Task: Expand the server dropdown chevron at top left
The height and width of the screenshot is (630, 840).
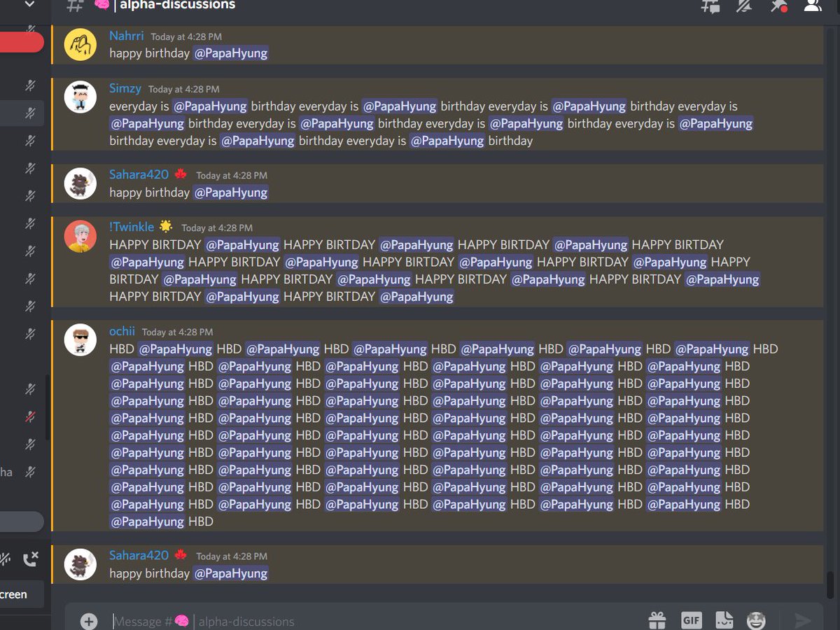Action: (x=29, y=5)
